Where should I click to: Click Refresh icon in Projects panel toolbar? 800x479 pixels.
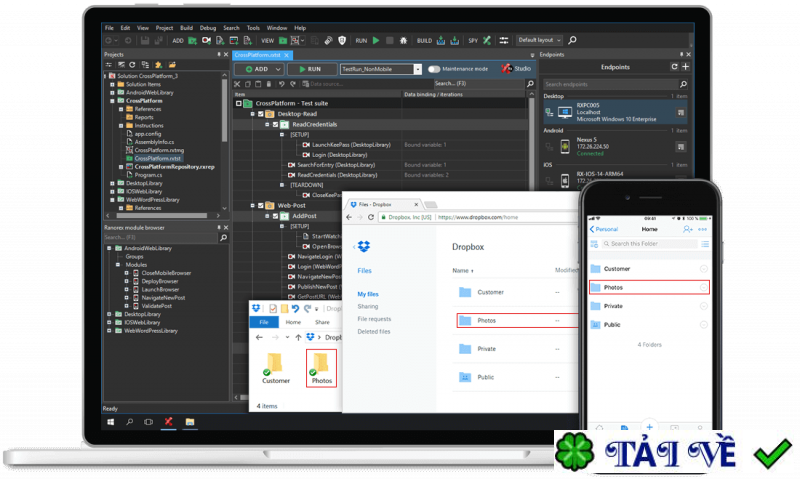click(x=133, y=65)
